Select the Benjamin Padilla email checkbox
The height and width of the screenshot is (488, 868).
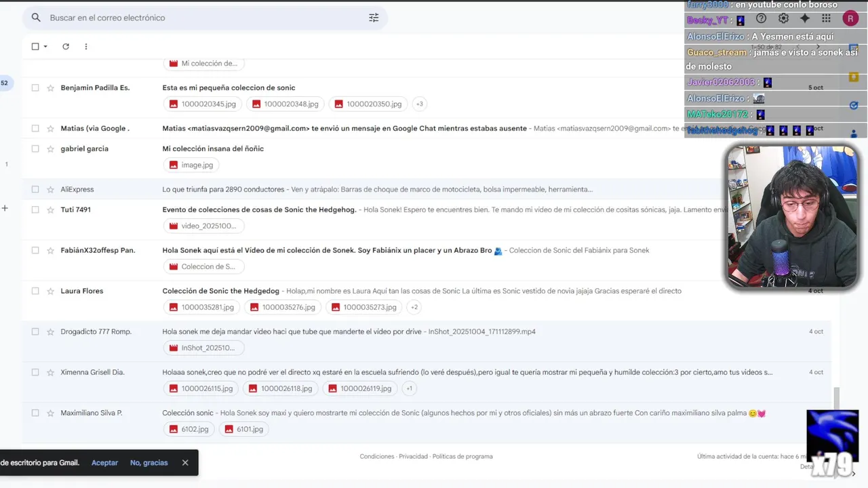[35, 87]
